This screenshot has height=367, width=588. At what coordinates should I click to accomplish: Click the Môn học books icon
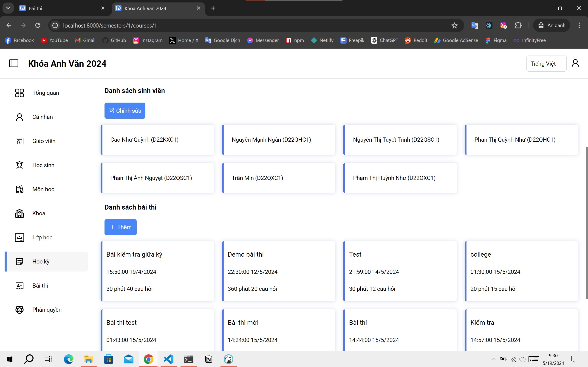pos(20,189)
